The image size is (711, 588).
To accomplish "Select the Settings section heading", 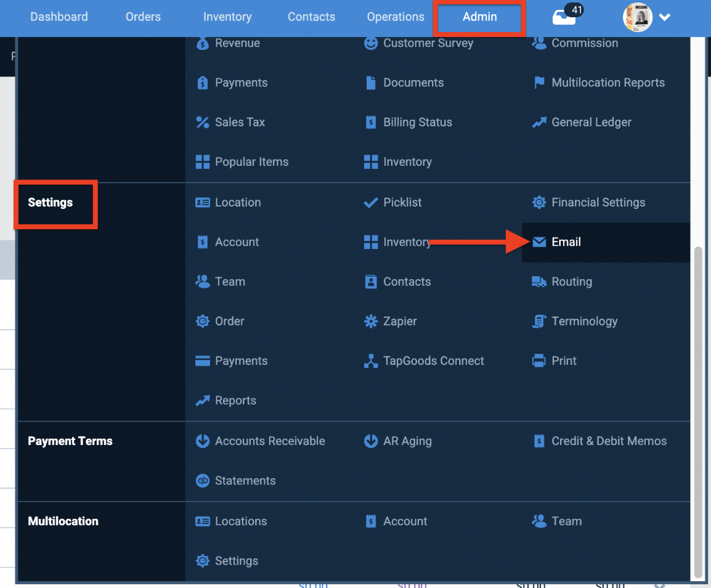I will pos(51,202).
